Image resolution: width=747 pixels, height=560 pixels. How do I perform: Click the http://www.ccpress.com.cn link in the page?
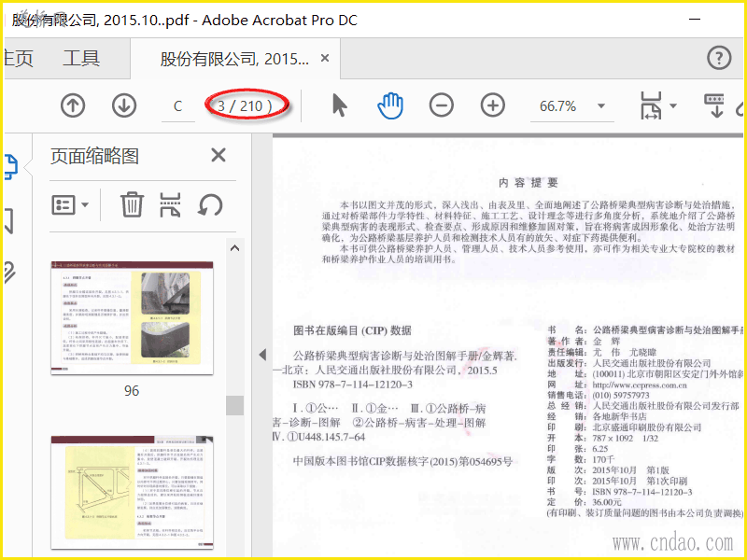pyautogui.click(x=640, y=385)
